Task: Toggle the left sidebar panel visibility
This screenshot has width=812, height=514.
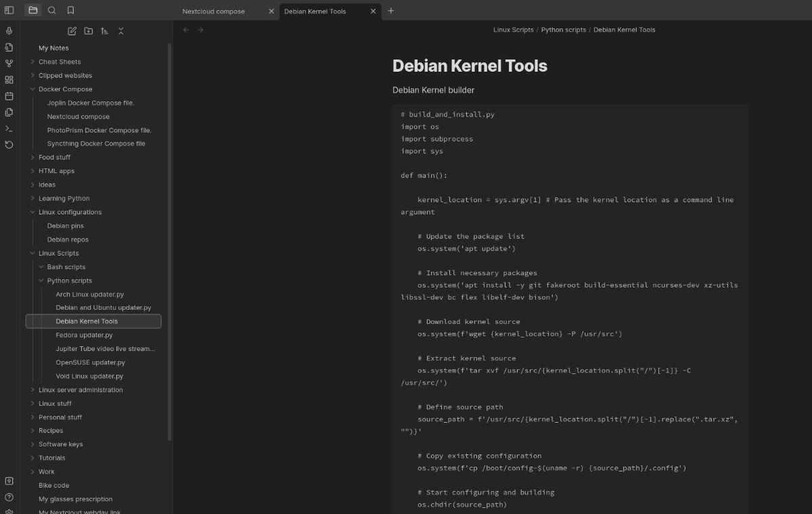Action: pos(9,10)
